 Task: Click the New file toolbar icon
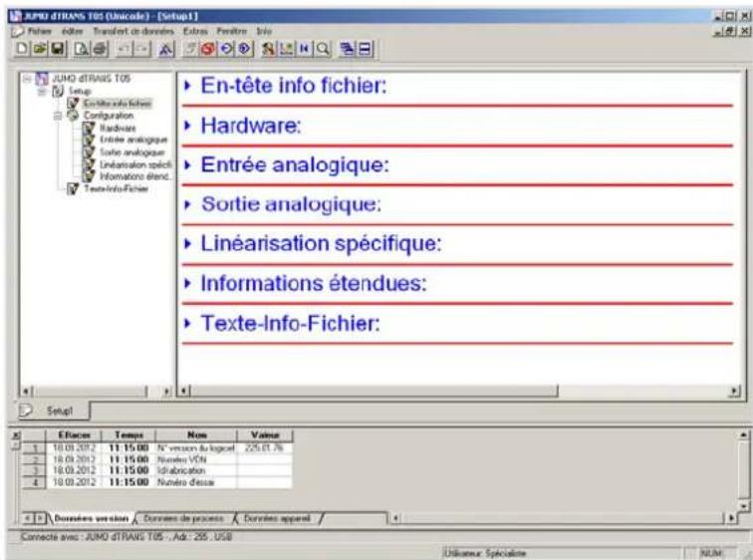click(22, 49)
